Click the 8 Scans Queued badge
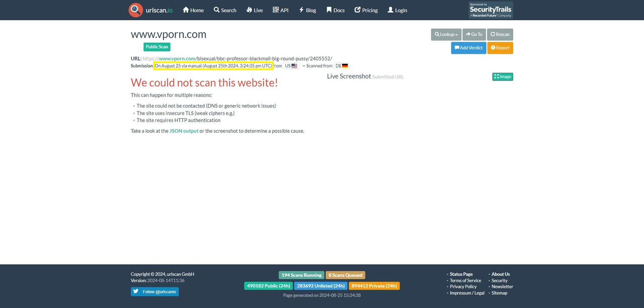 coord(345,275)
